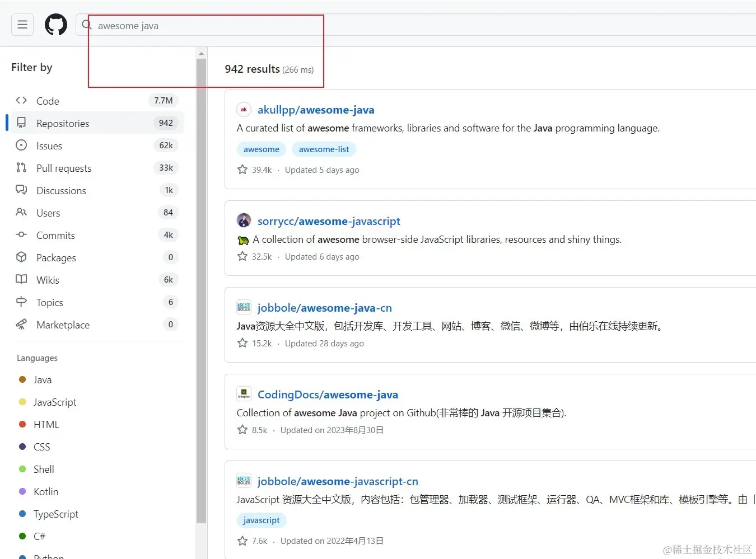This screenshot has height=559, width=756.
Task: Click star icon beside 7.6k
Action: pos(242,541)
